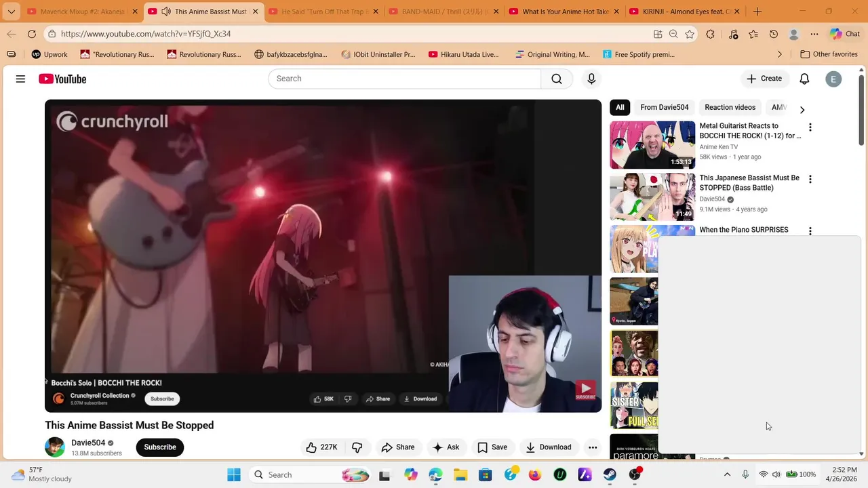Go to the YouTube home logo
This screenshot has height=488, width=868.
tap(62, 79)
